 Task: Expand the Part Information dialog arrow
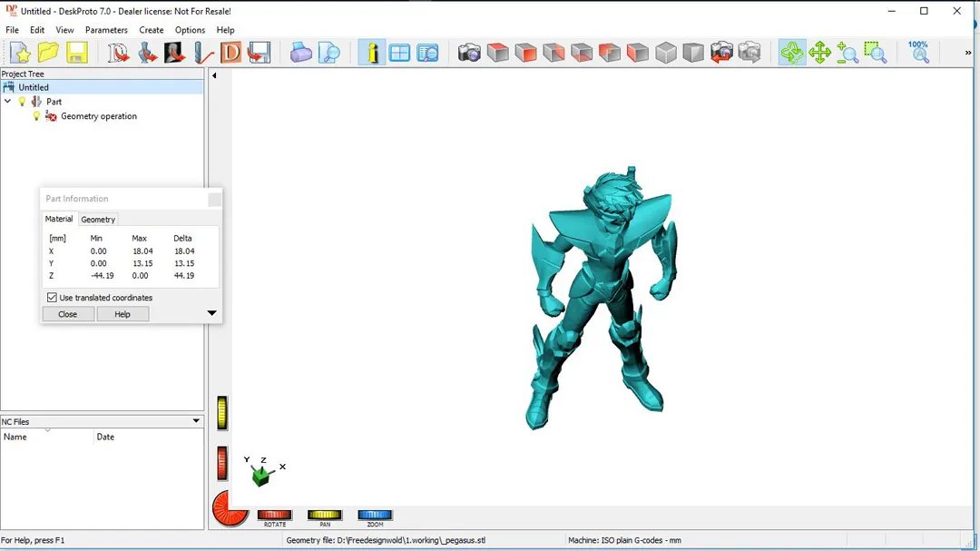211,313
